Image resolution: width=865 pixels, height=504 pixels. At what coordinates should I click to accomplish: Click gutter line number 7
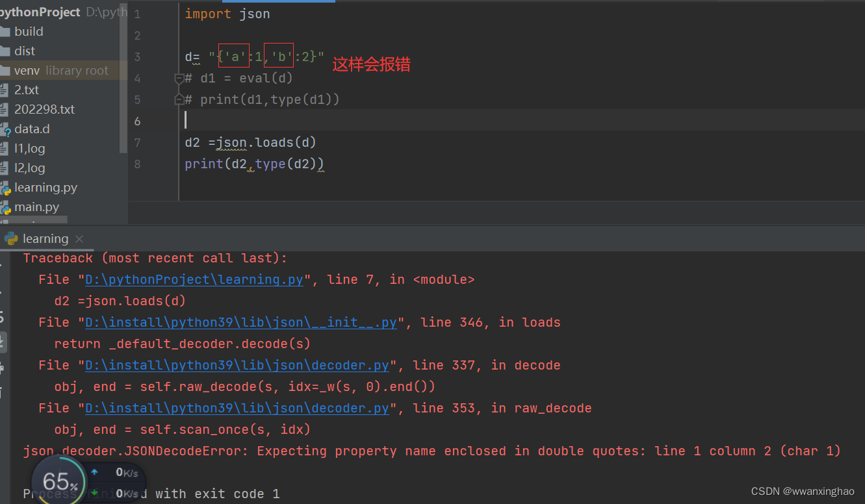point(137,142)
